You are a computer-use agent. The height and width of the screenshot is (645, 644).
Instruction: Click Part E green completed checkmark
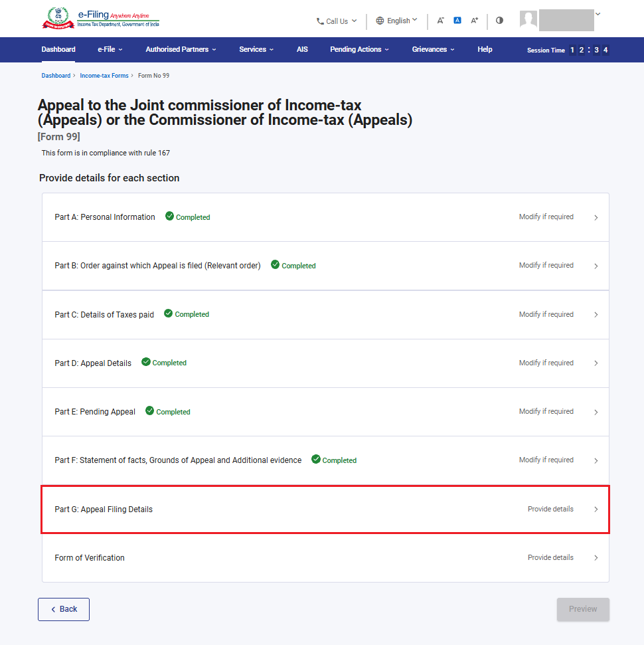pyautogui.click(x=149, y=411)
